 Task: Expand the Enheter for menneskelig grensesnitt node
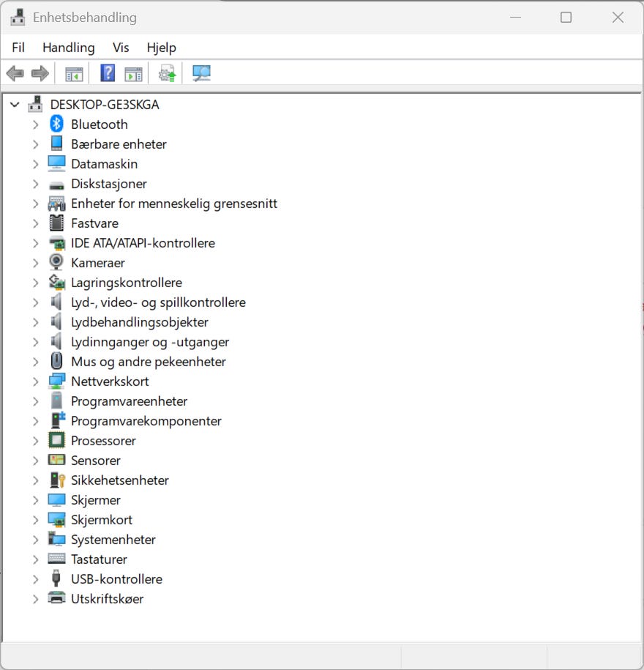point(35,204)
